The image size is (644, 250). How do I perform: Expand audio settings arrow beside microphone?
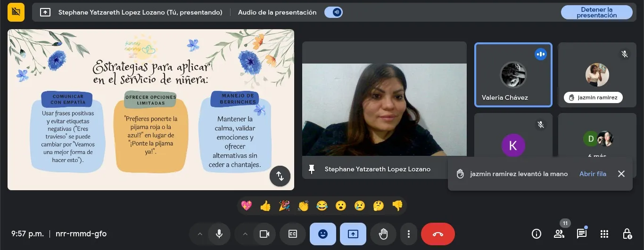pos(200,234)
